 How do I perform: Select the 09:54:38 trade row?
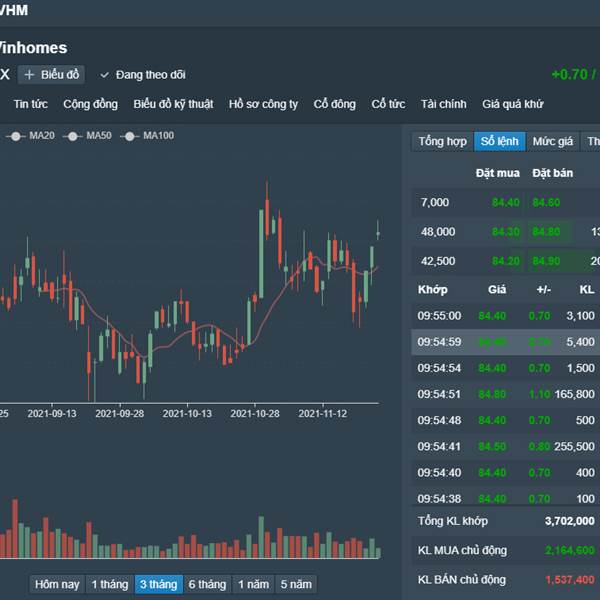[505, 497]
